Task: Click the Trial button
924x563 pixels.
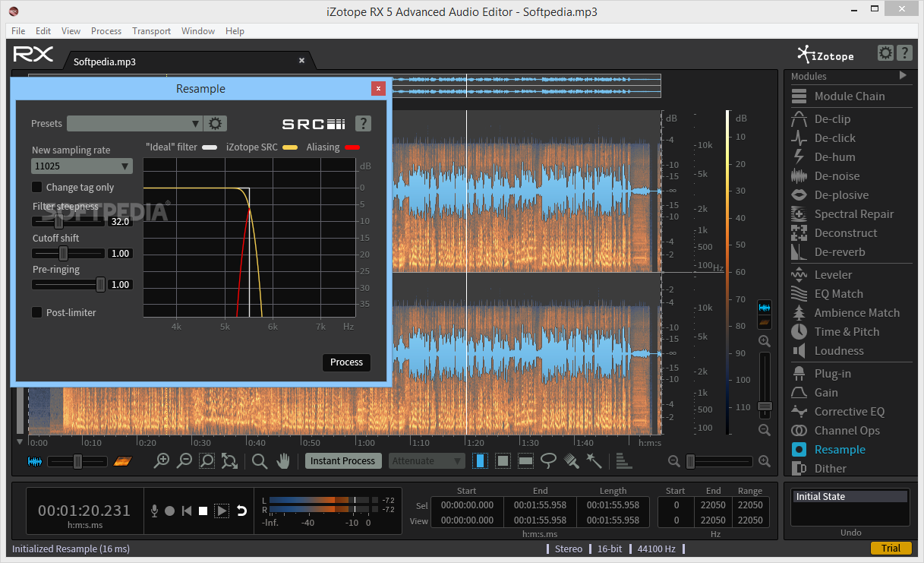Action: pyautogui.click(x=891, y=549)
